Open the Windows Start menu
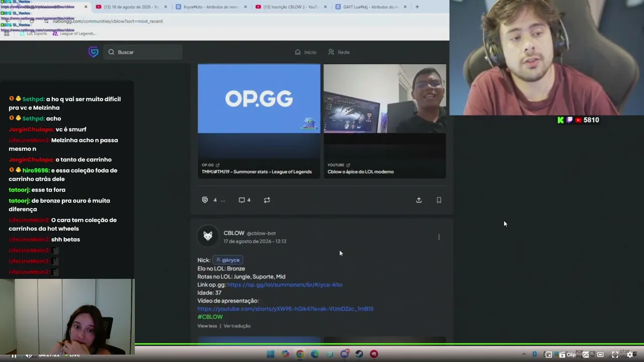 coord(270,354)
